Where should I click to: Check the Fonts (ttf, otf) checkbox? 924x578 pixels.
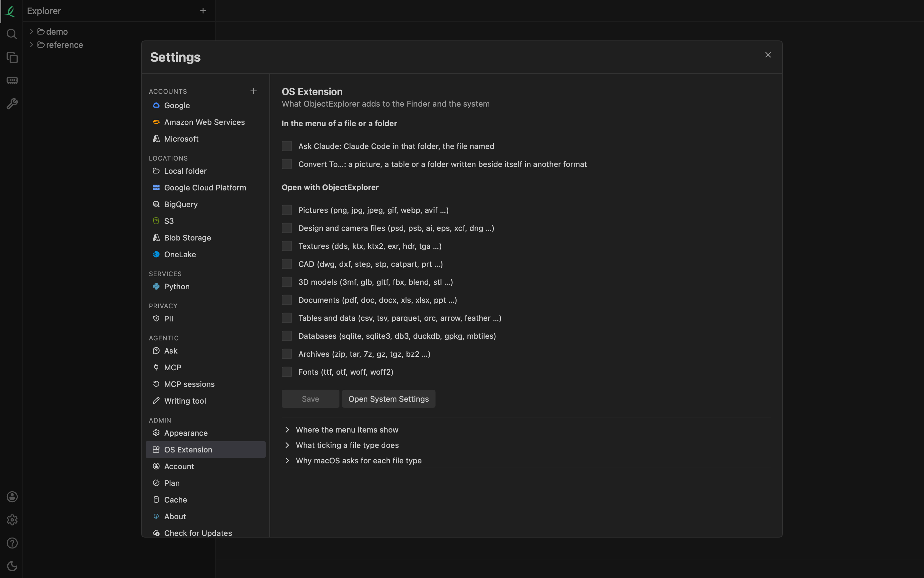pyautogui.click(x=287, y=372)
